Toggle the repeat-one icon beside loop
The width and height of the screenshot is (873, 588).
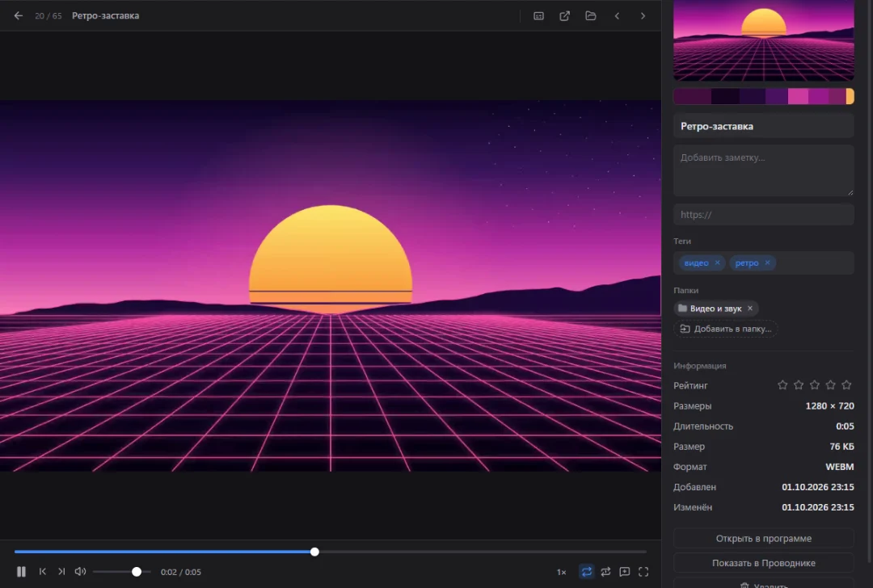pyautogui.click(x=605, y=572)
